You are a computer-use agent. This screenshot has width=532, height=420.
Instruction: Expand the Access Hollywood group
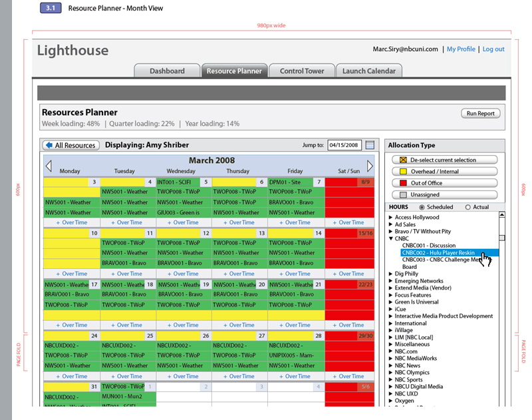click(391, 217)
